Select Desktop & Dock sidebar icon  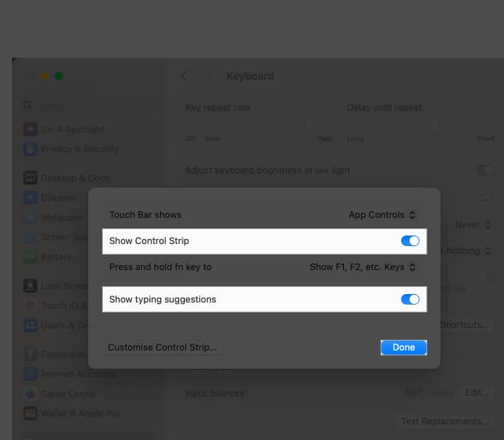(x=30, y=178)
